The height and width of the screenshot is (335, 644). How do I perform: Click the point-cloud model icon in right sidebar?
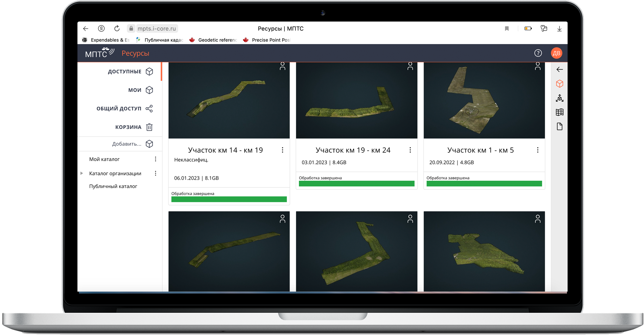559,98
